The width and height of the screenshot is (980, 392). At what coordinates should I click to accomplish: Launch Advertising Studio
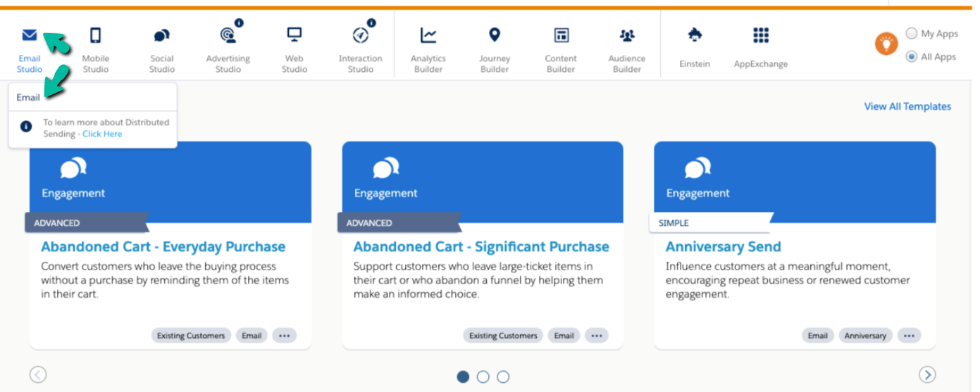pyautogui.click(x=228, y=36)
